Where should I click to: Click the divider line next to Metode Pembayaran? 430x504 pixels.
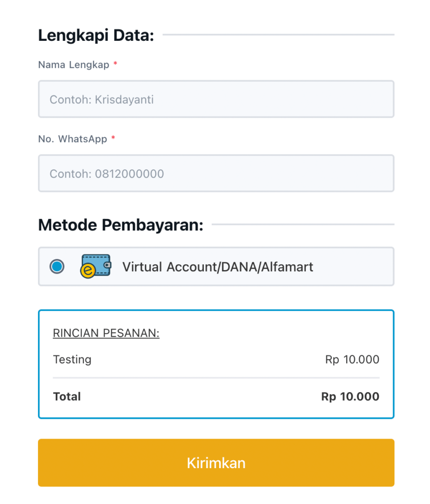click(x=303, y=224)
